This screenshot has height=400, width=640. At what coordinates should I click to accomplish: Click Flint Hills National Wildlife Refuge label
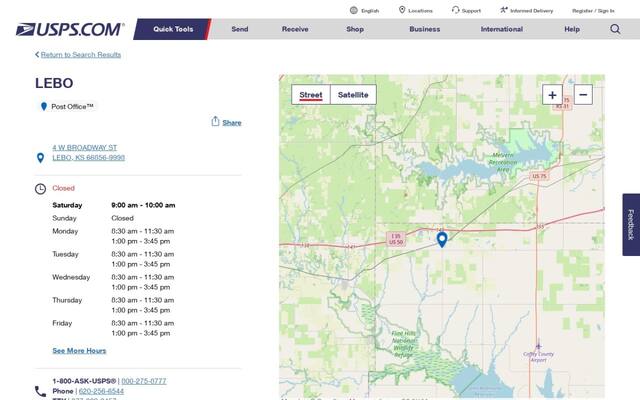coord(404,344)
